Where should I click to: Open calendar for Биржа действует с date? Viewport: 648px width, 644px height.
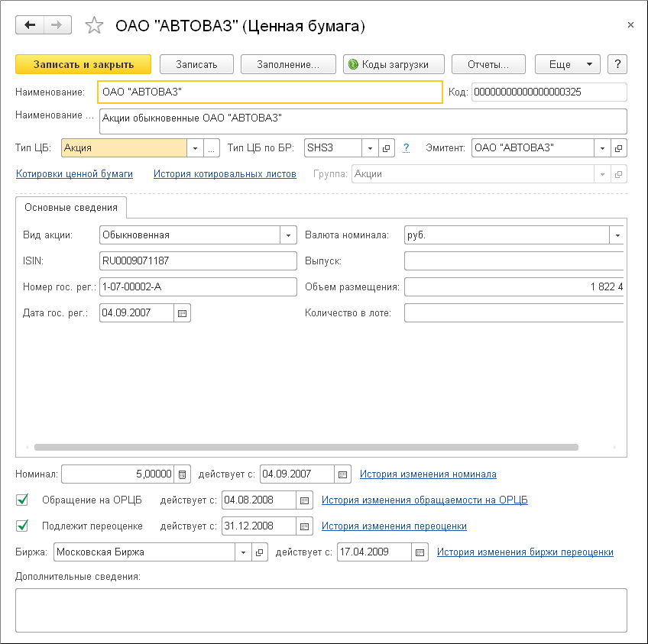point(420,552)
